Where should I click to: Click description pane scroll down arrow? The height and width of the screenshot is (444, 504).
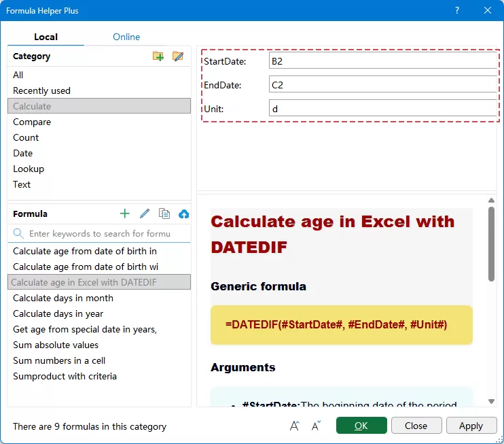491,401
